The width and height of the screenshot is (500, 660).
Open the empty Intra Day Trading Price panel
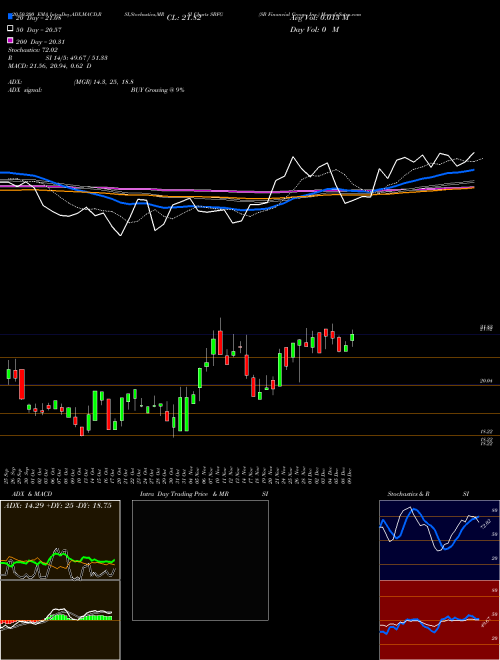click(200, 560)
